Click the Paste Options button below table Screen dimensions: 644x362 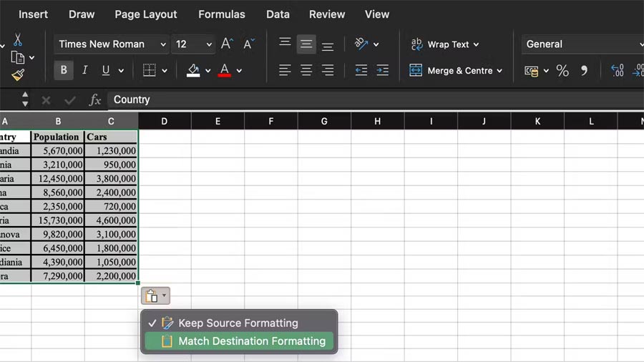coord(155,295)
